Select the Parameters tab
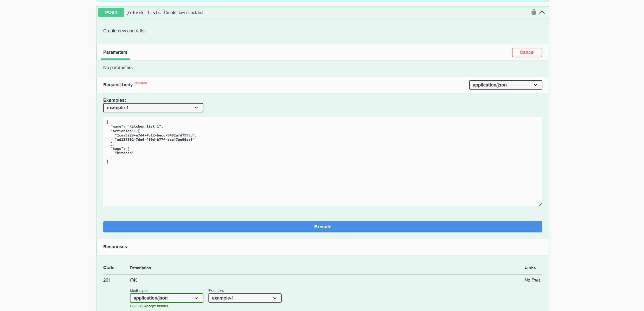Screen dimensions: 644x311 point(115,52)
